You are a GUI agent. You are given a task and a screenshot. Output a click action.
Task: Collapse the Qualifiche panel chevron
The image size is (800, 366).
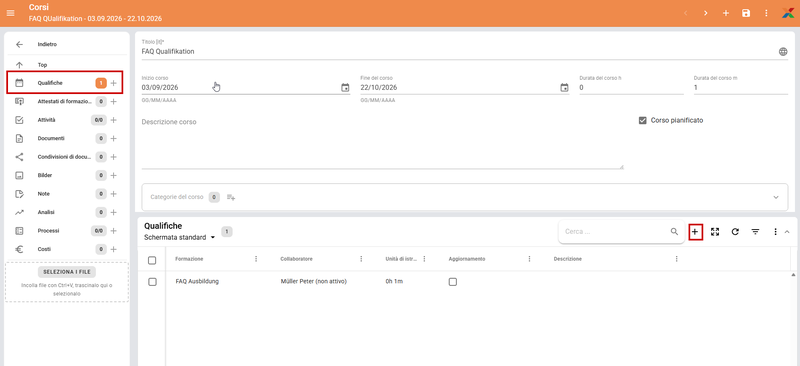pyautogui.click(x=787, y=232)
